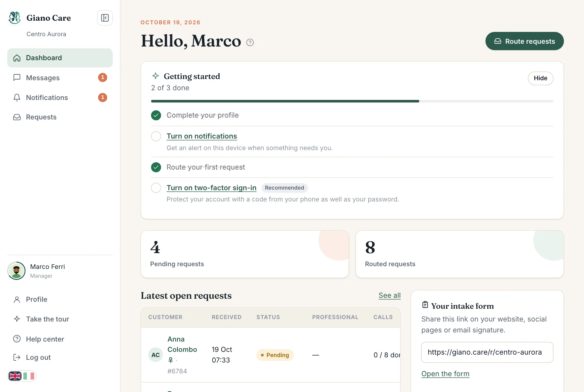Click the STATUS column header
Screen dimensions: 584x392
click(268, 317)
